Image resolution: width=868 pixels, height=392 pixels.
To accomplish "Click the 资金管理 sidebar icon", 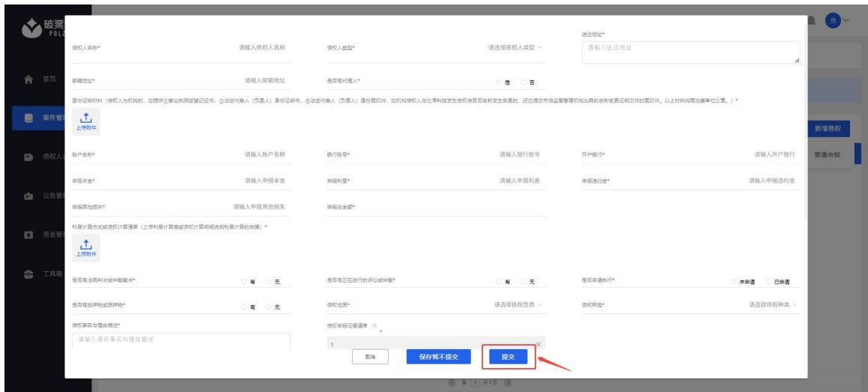I will click(x=28, y=235).
